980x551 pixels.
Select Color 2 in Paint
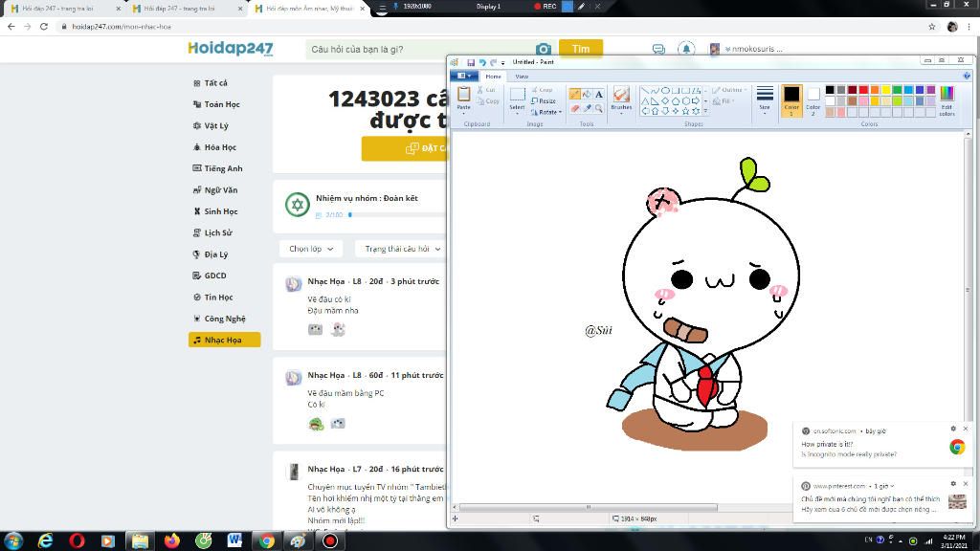click(x=813, y=99)
